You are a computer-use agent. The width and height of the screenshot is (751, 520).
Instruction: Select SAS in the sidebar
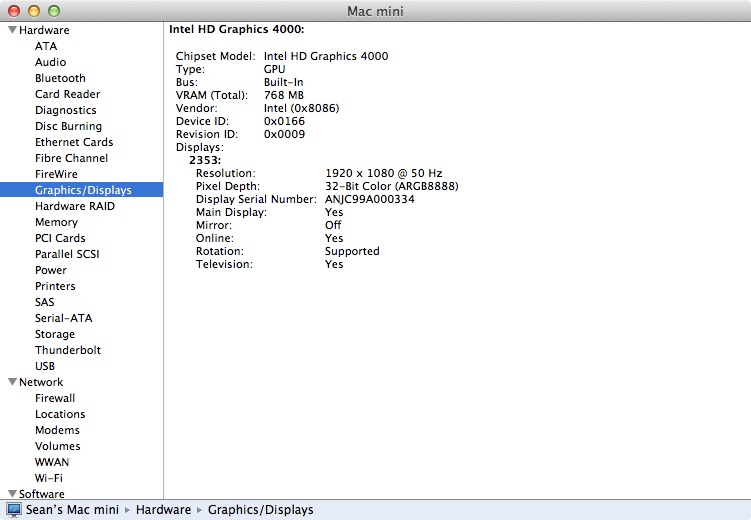(45, 302)
